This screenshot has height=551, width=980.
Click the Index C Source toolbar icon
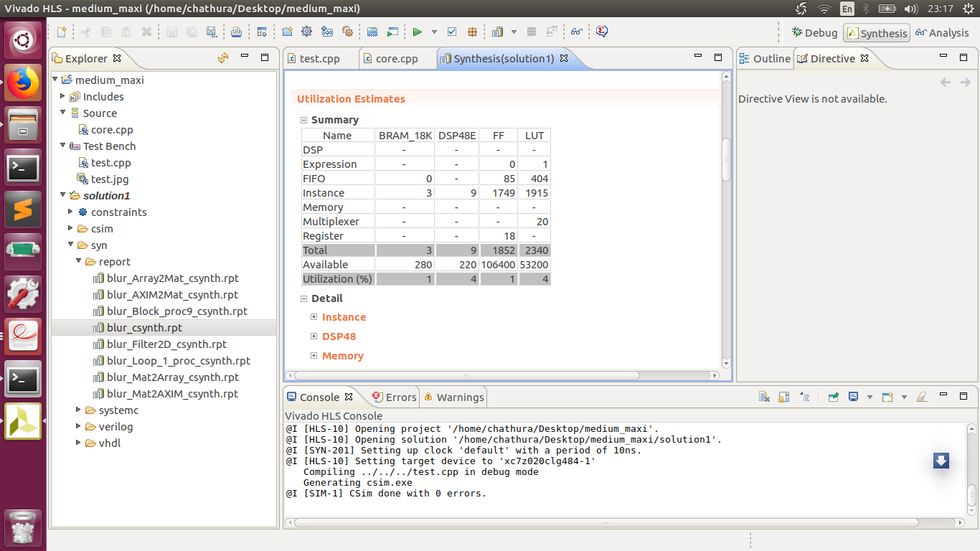pos(372,32)
